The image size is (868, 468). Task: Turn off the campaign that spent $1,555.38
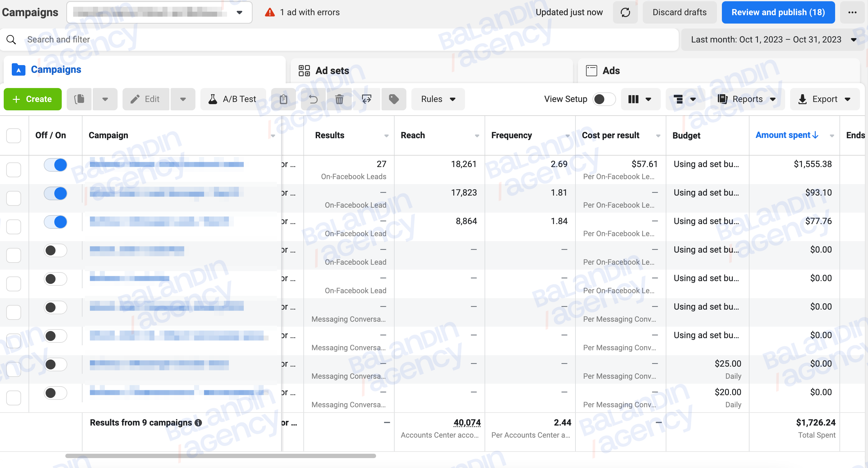(x=56, y=165)
